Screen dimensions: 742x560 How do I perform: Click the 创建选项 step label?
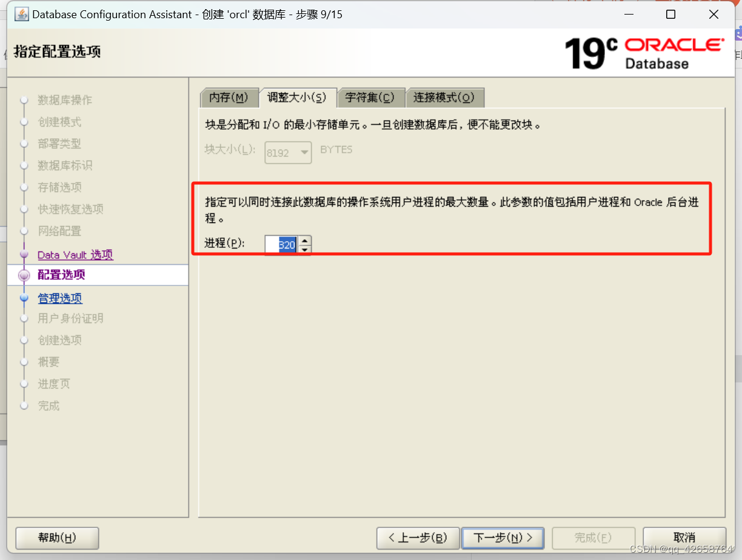click(x=59, y=340)
